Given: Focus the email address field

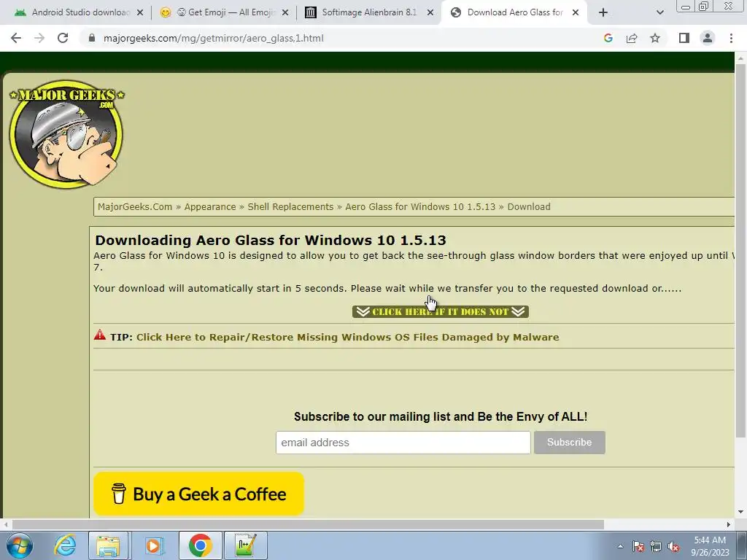Looking at the screenshot, I should pyautogui.click(x=403, y=443).
